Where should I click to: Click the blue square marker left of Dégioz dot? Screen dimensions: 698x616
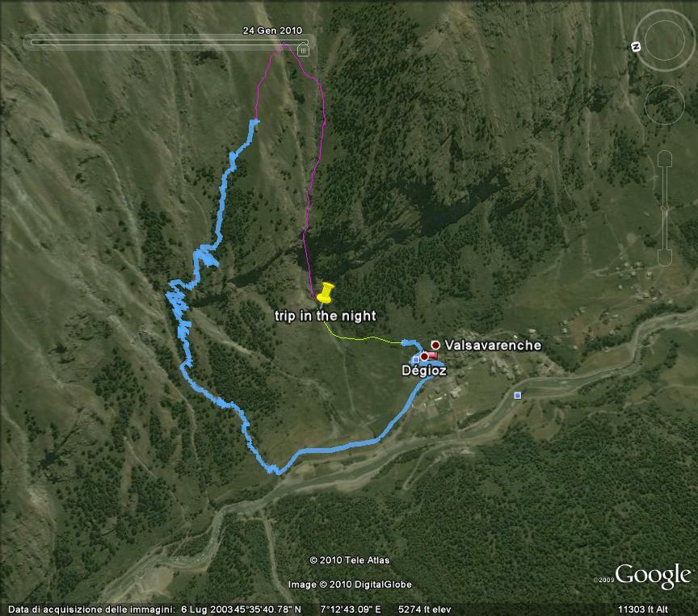pos(416,359)
